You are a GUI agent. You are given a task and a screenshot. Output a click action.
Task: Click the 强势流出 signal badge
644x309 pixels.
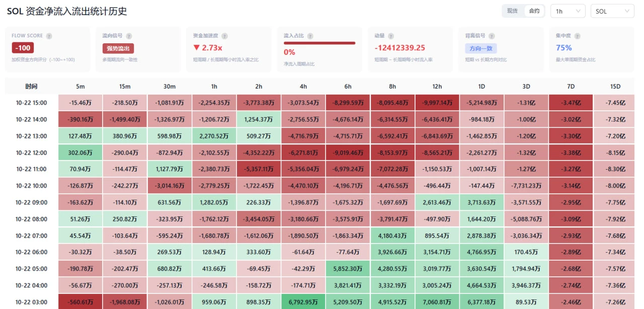(x=118, y=48)
